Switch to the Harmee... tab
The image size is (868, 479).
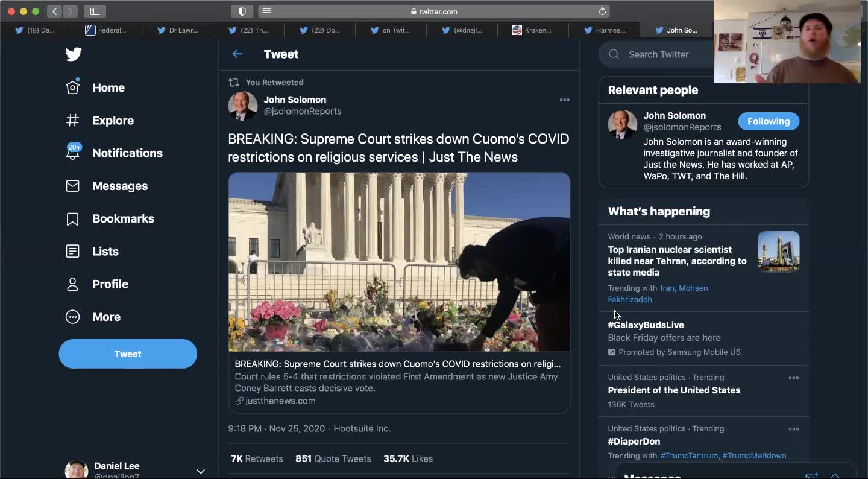pyautogui.click(x=605, y=30)
